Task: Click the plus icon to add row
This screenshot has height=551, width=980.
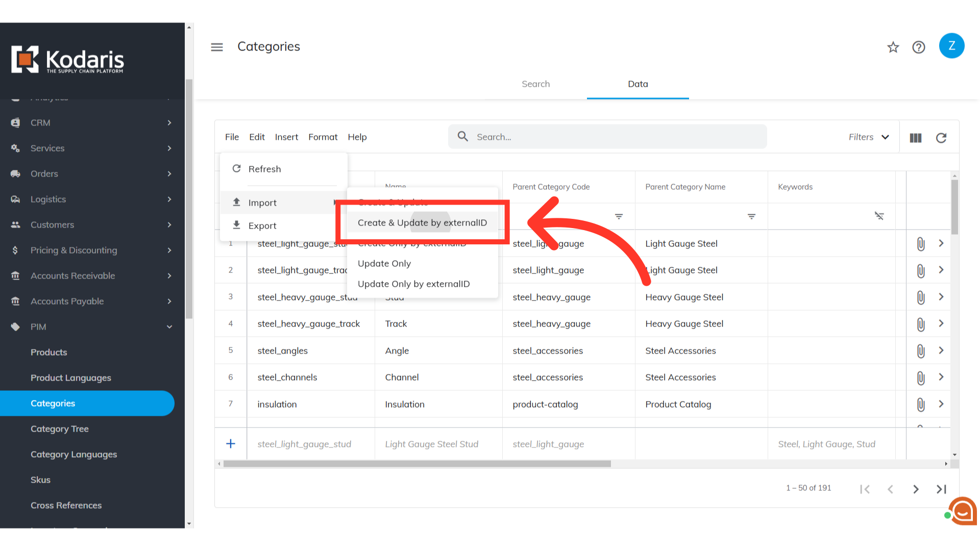Action: coord(231,444)
